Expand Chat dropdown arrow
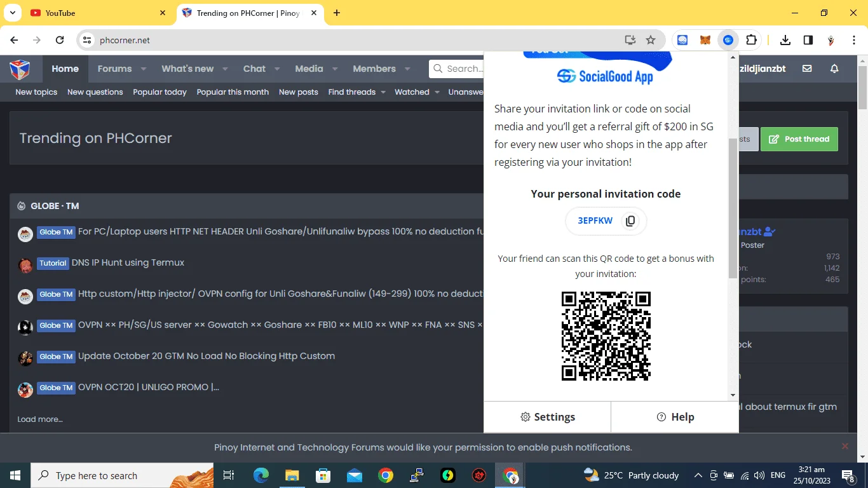Image resolution: width=868 pixels, height=488 pixels. tap(278, 69)
